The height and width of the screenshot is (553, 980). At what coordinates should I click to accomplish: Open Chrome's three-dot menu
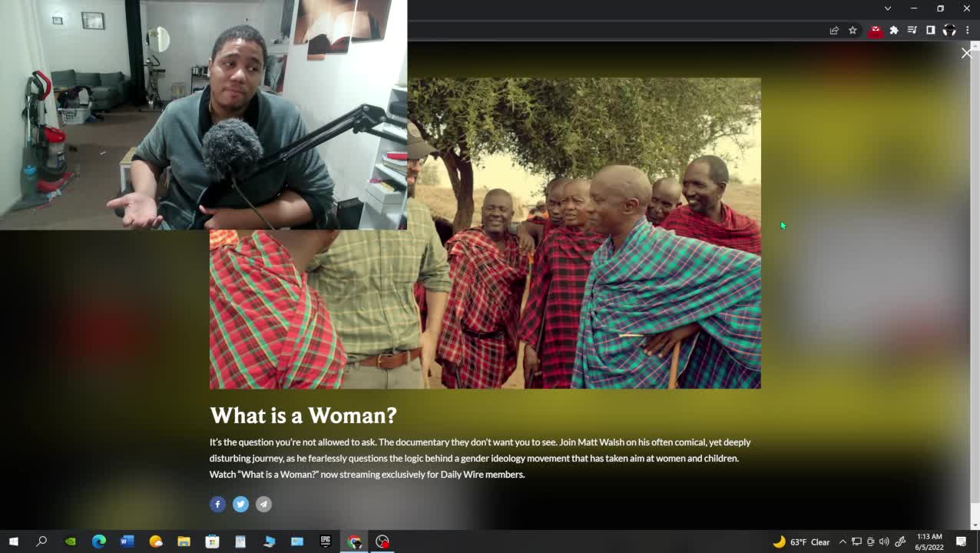[968, 31]
